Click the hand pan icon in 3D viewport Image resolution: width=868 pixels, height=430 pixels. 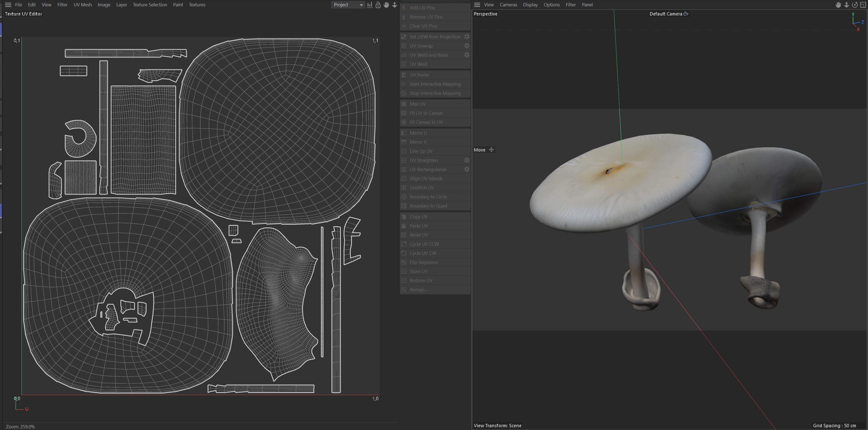838,5
